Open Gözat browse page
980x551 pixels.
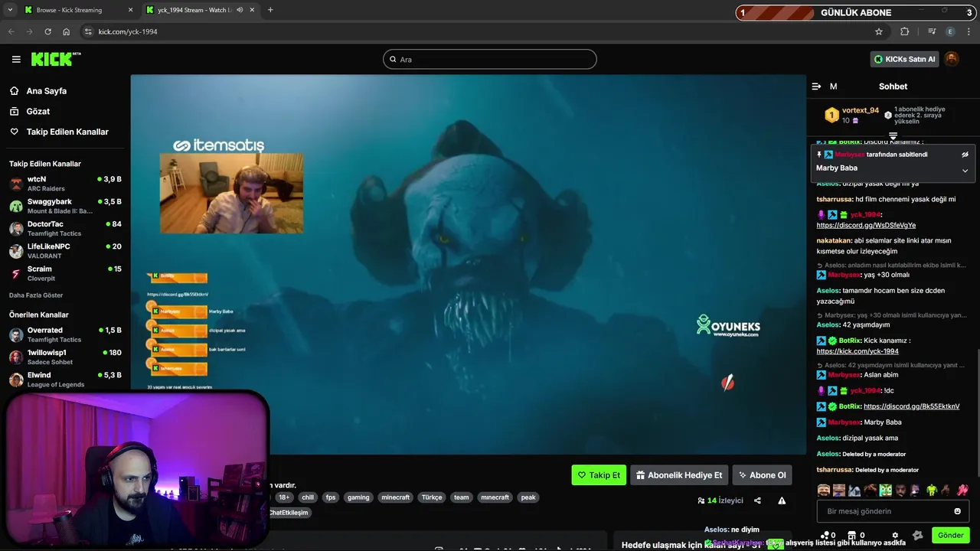pos(38,111)
